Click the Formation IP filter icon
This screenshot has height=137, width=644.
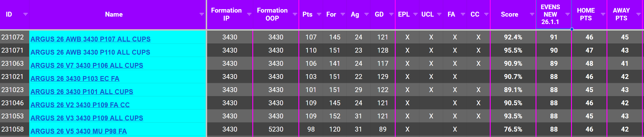click(249, 14)
